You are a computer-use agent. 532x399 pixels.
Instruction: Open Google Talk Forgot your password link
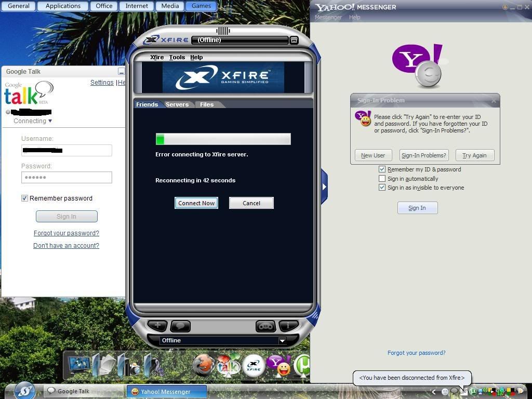(66, 233)
